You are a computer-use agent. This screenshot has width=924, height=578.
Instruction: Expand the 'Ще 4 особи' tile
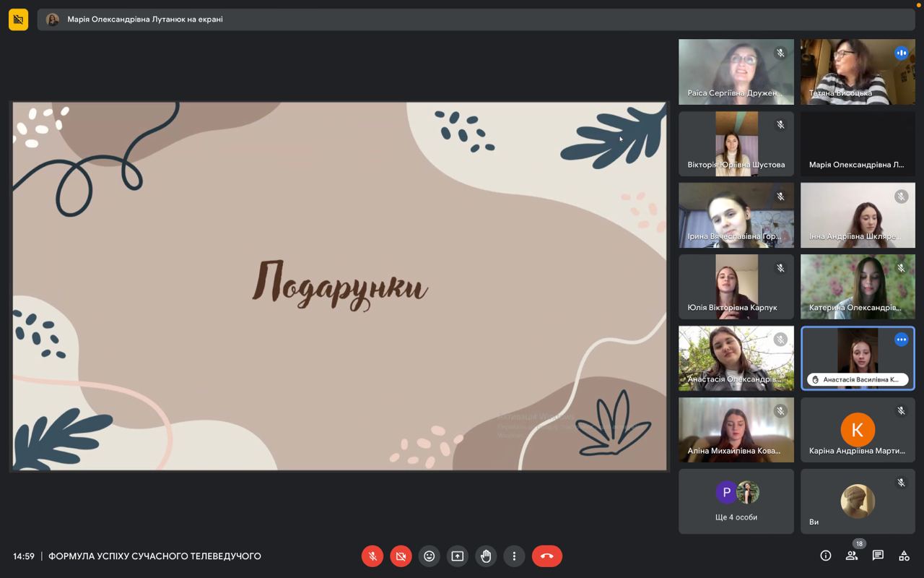pyautogui.click(x=736, y=501)
